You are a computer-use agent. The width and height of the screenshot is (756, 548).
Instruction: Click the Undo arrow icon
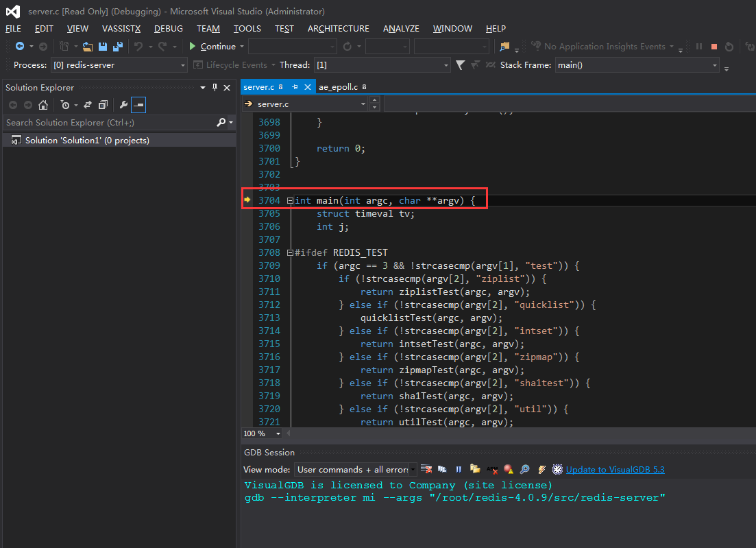[139, 47]
